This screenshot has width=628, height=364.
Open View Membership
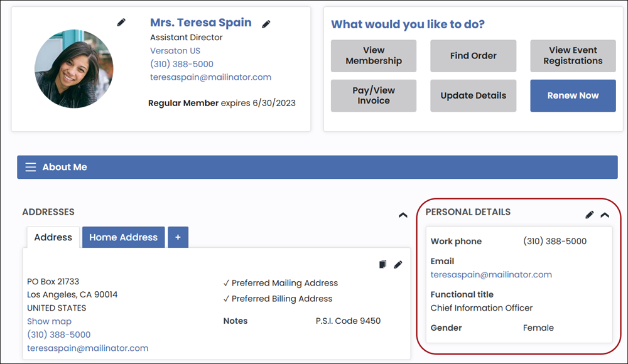374,56
